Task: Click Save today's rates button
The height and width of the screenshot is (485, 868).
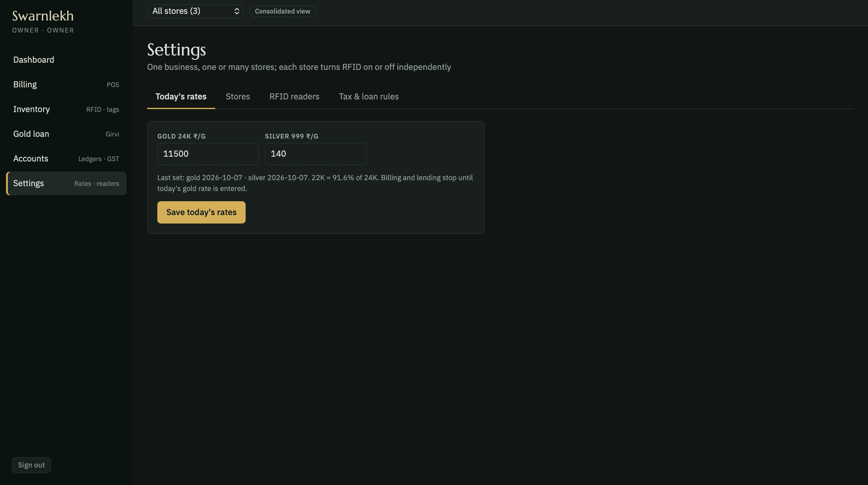Action: 202,212
